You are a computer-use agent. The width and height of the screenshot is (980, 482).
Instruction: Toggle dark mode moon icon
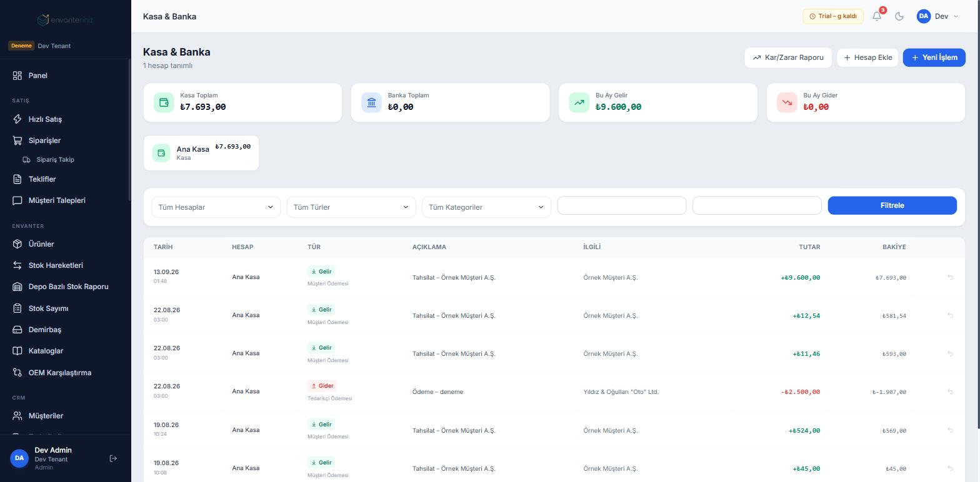point(899,16)
